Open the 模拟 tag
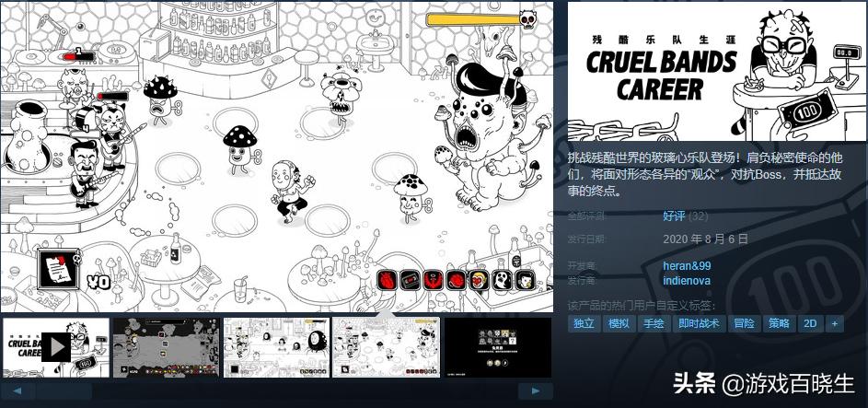This screenshot has height=408, width=868. click(x=619, y=323)
